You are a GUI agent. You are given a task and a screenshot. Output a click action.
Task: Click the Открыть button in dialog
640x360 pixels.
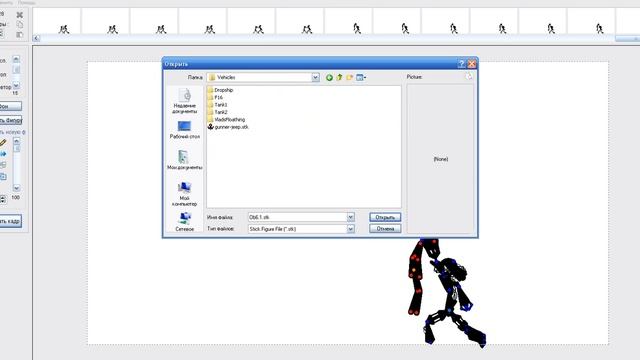click(385, 217)
